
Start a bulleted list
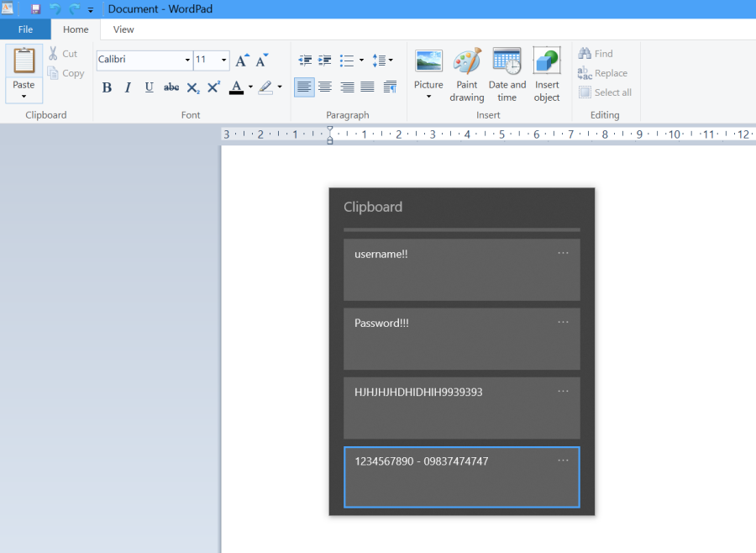[x=347, y=61]
